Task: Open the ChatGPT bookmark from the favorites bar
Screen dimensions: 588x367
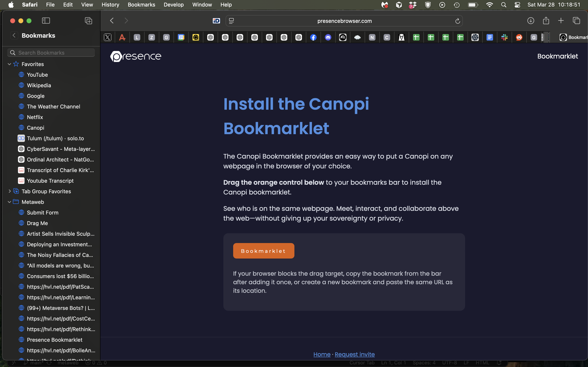Action: pos(210,37)
